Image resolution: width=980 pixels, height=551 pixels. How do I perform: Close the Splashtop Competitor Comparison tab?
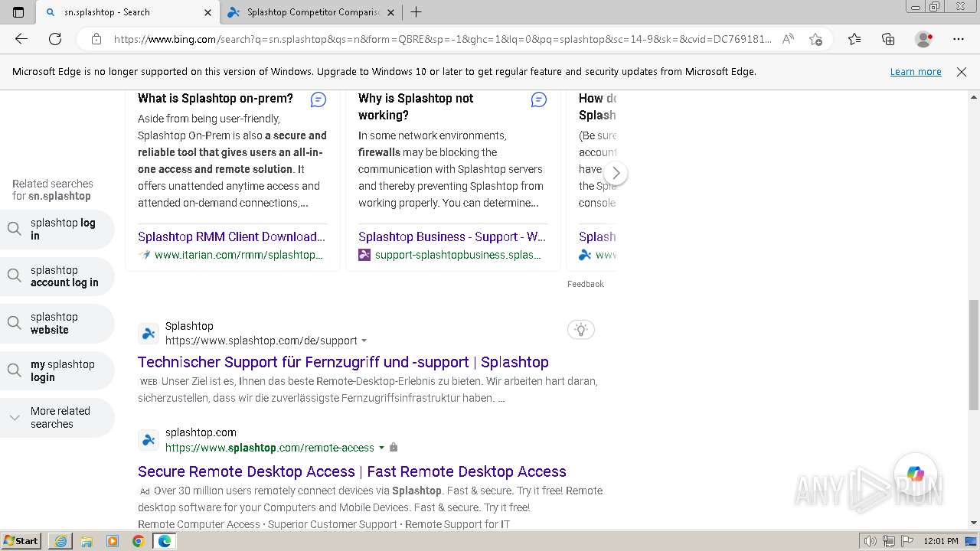pyautogui.click(x=390, y=12)
